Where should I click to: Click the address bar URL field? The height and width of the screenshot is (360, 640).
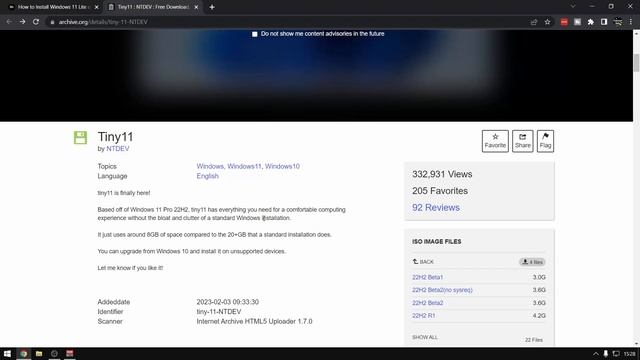286,22
